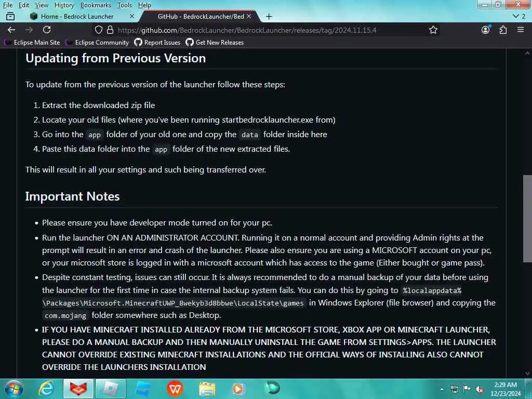Click the 'com.mojang' code text

pyautogui.click(x=65, y=315)
